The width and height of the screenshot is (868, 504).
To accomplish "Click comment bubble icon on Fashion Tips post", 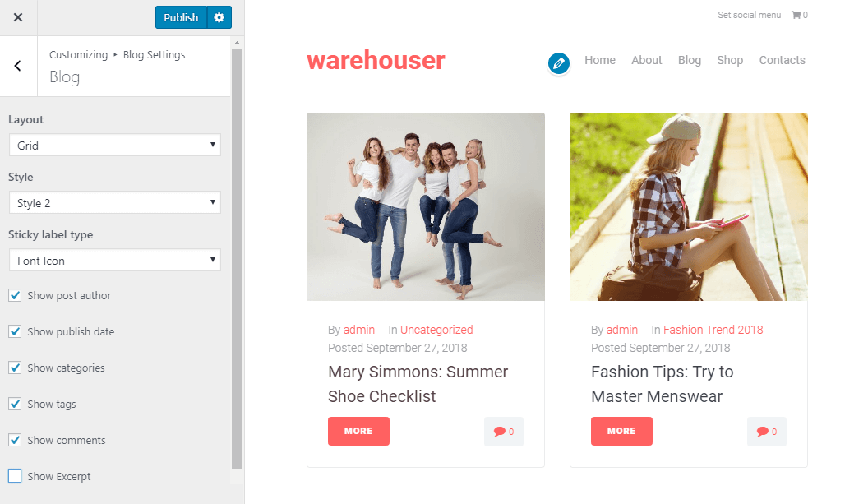I will (762, 432).
